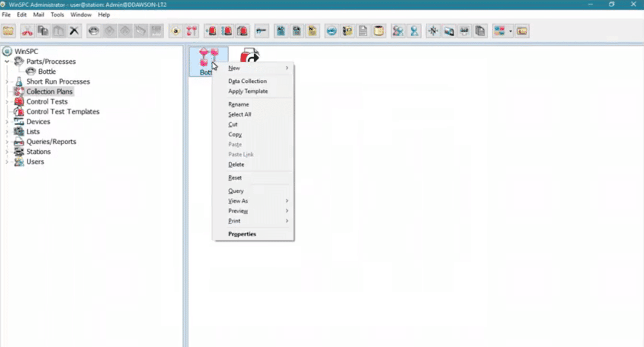Click the yellow folder toolbar icon
The image size is (644, 347).
click(9, 31)
